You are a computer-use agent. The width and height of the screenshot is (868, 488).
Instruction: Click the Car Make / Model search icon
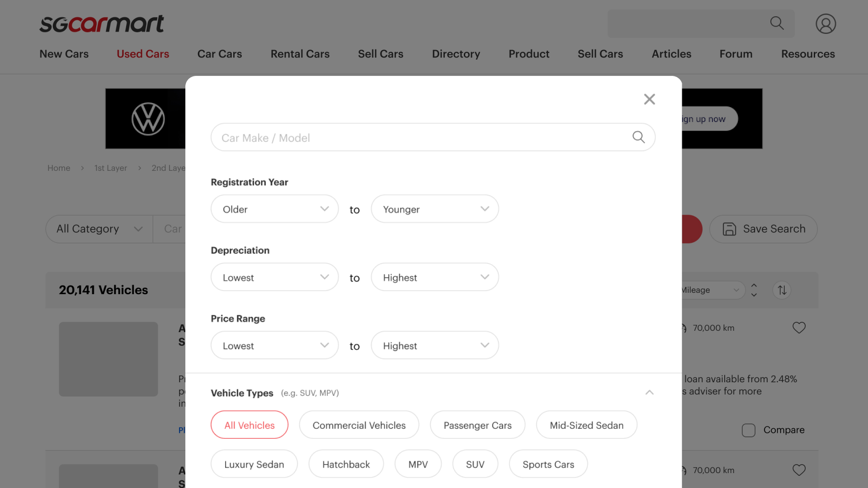(x=638, y=137)
